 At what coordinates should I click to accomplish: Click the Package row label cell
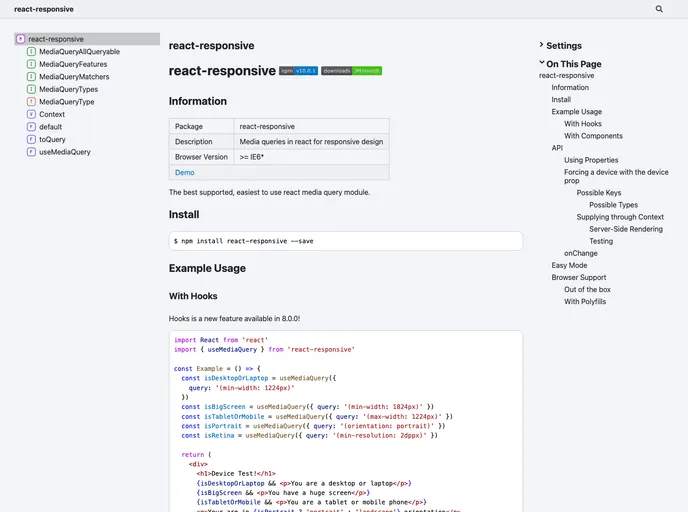pyautogui.click(x=201, y=126)
